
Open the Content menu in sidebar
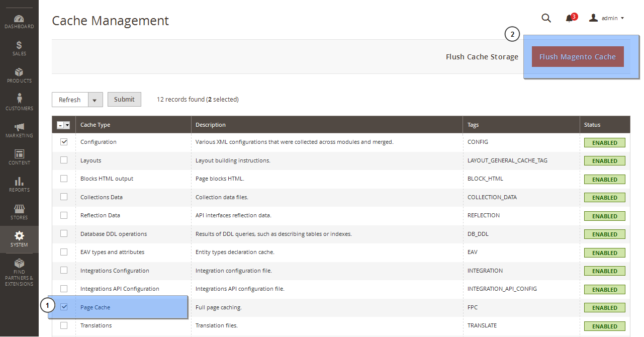(x=19, y=157)
